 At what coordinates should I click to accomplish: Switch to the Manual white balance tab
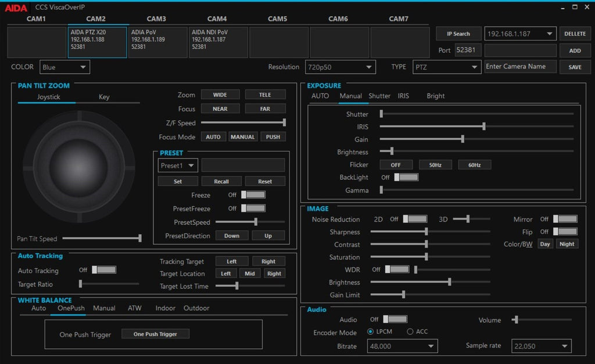[x=104, y=308]
